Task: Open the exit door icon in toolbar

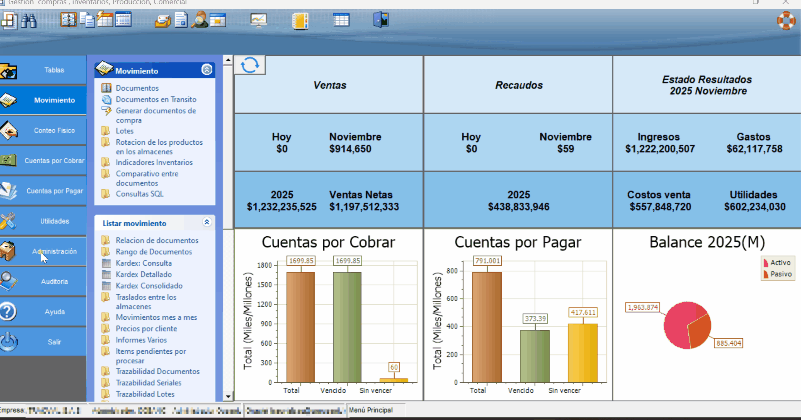Action: 380,19
